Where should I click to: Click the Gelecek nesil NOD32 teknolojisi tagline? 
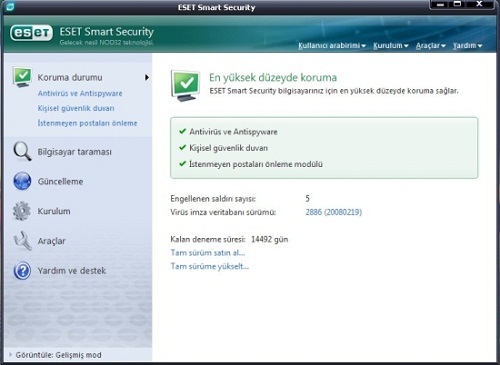pyautogui.click(x=106, y=42)
